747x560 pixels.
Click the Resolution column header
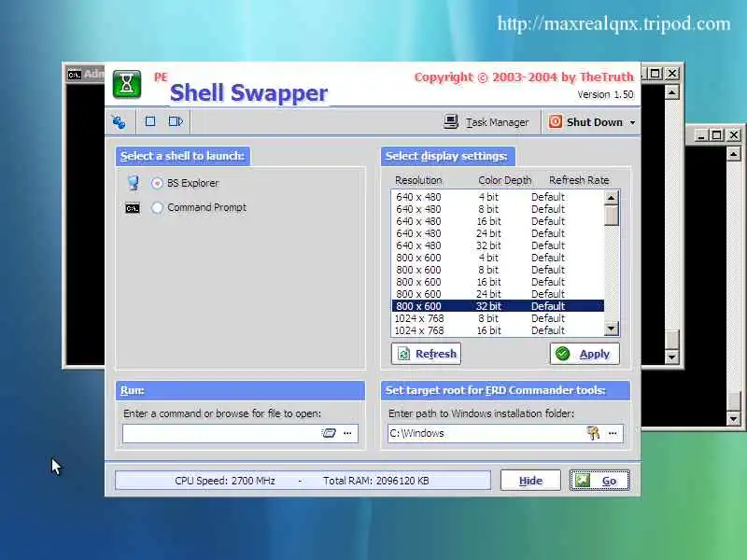pyautogui.click(x=418, y=180)
